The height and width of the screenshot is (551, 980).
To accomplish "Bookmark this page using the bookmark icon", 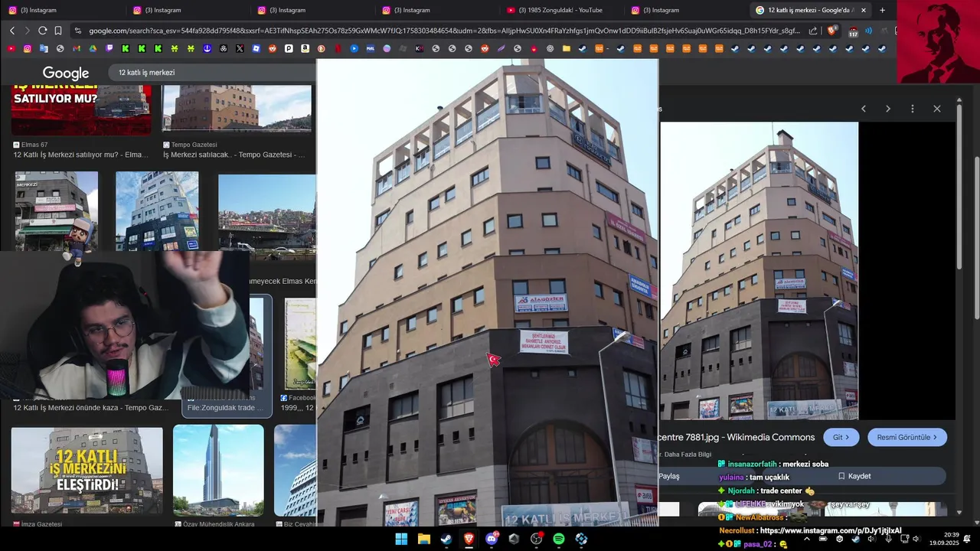I will (x=58, y=31).
